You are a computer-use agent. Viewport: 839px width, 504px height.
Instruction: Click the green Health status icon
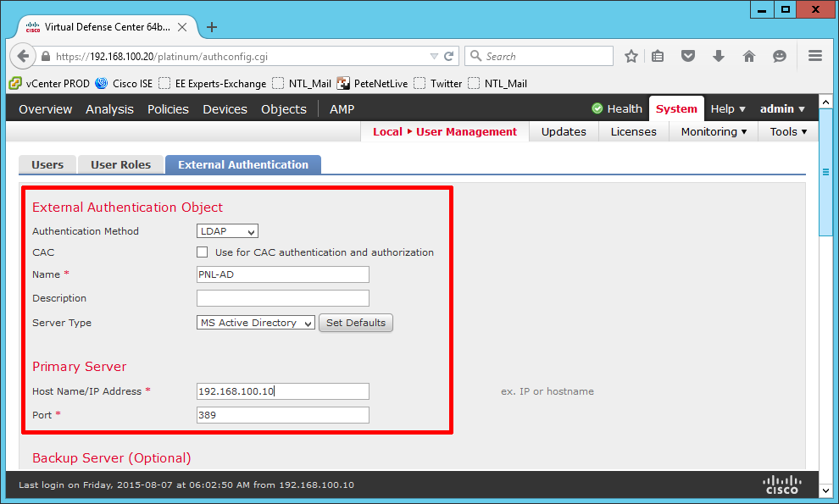pyautogui.click(x=597, y=108)
